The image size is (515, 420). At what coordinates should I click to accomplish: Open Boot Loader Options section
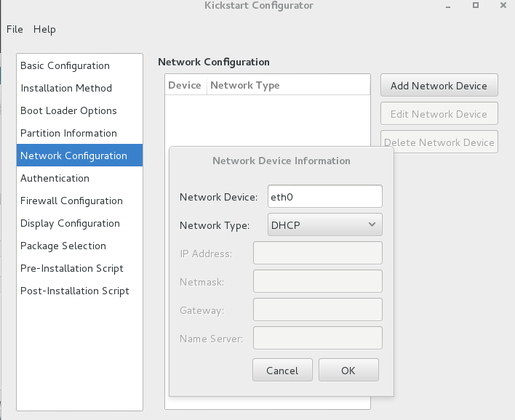[x=79, y=111]
